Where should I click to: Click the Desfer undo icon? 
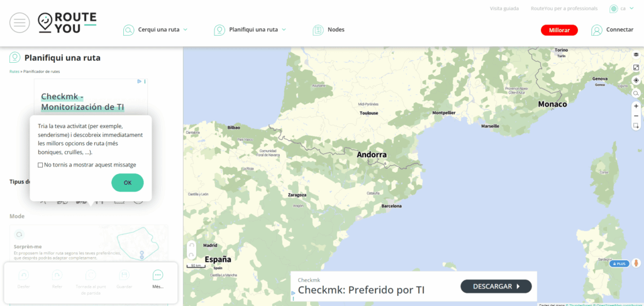pos(24,275)
